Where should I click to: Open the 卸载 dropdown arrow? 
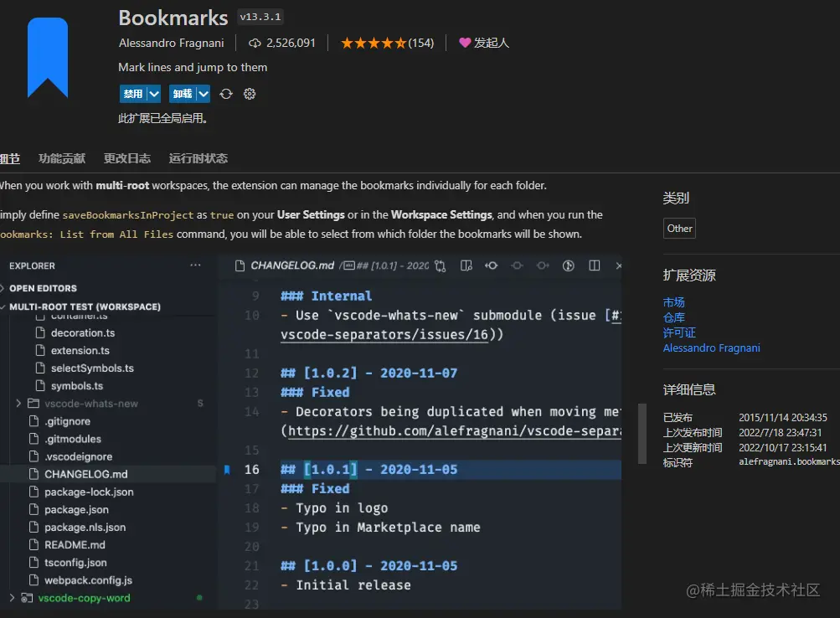(x=204, y=95)
